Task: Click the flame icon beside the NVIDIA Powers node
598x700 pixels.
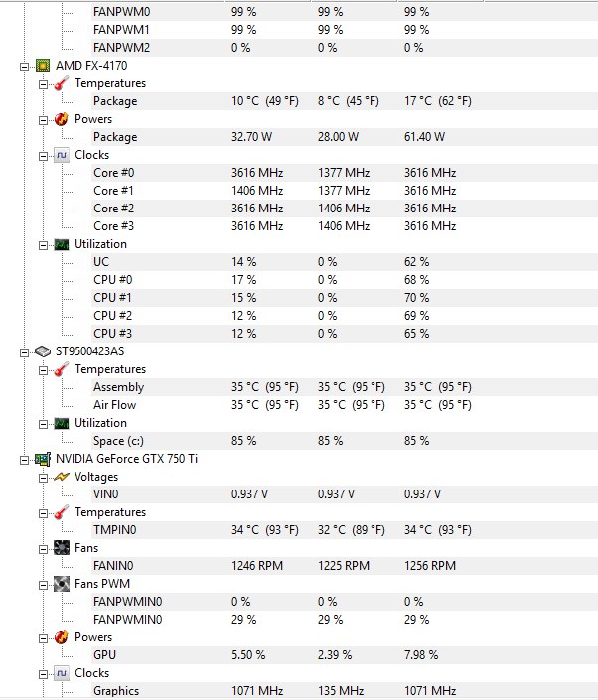Action: tap(62, 637)
